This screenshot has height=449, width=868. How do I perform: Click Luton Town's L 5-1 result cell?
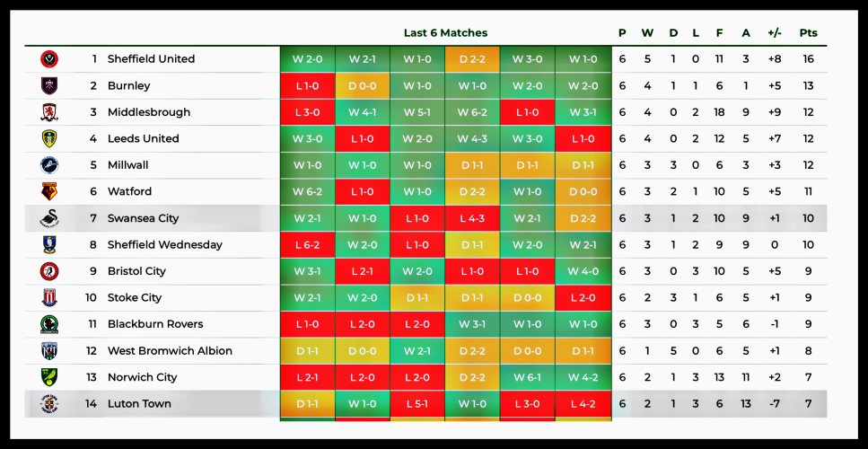(x=417, y=404)
